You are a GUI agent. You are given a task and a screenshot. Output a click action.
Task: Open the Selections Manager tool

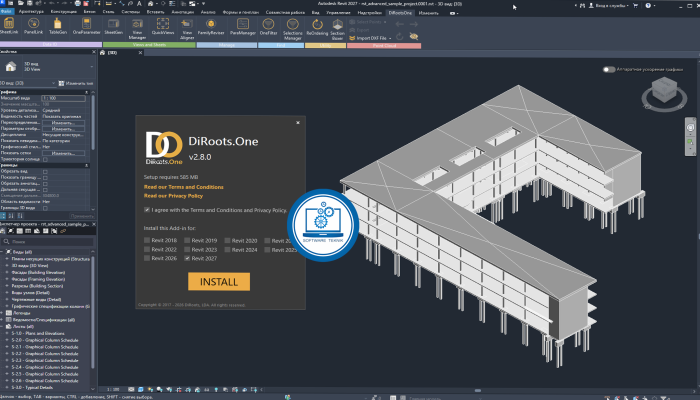pos(292,29)
